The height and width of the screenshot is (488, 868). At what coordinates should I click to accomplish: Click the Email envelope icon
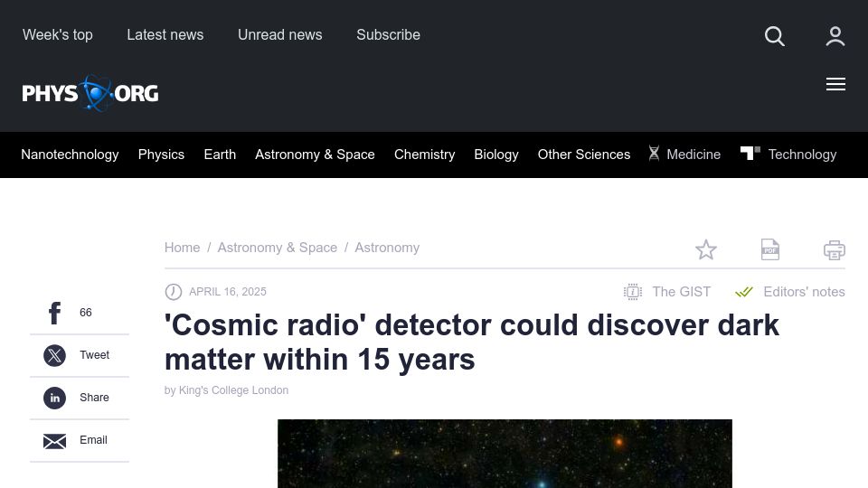click(x=55, y=441)
